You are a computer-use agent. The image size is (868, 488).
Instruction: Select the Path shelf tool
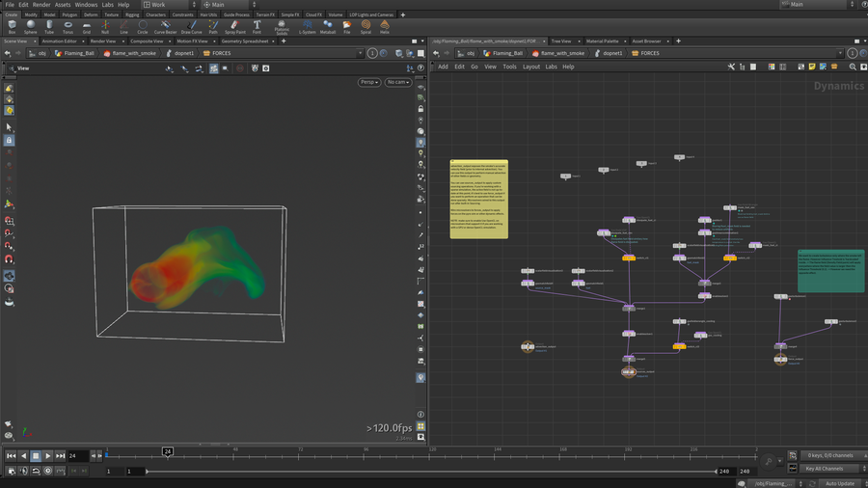213,27
